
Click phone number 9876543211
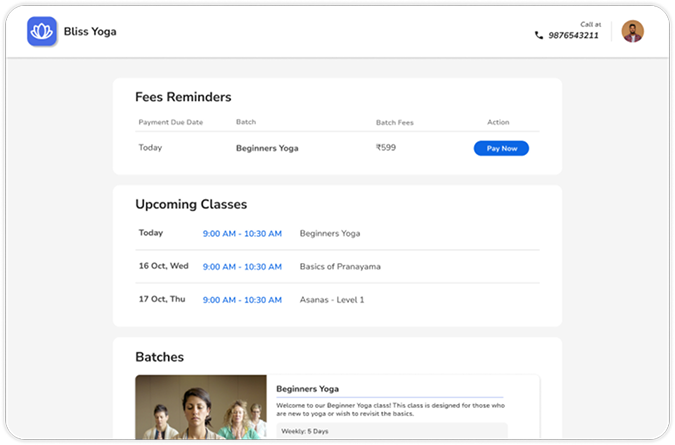click(x=573, y=35)
